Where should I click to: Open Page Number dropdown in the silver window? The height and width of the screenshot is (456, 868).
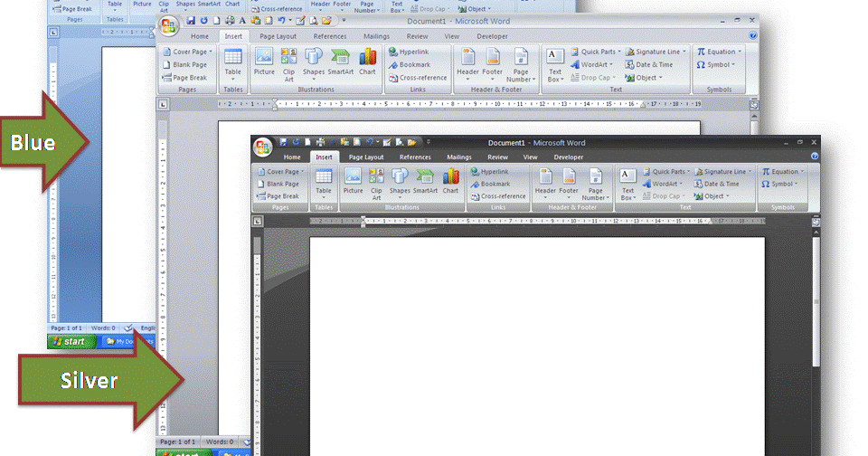tap(521, 65)
